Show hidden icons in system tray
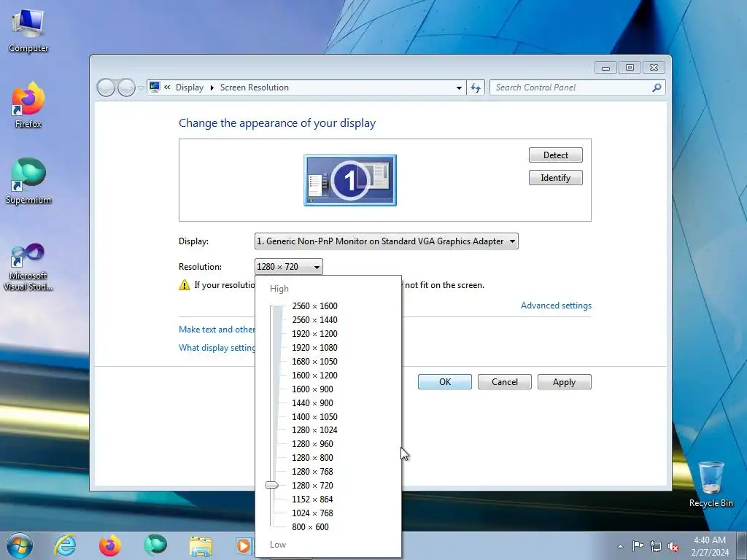 (620, 546)
